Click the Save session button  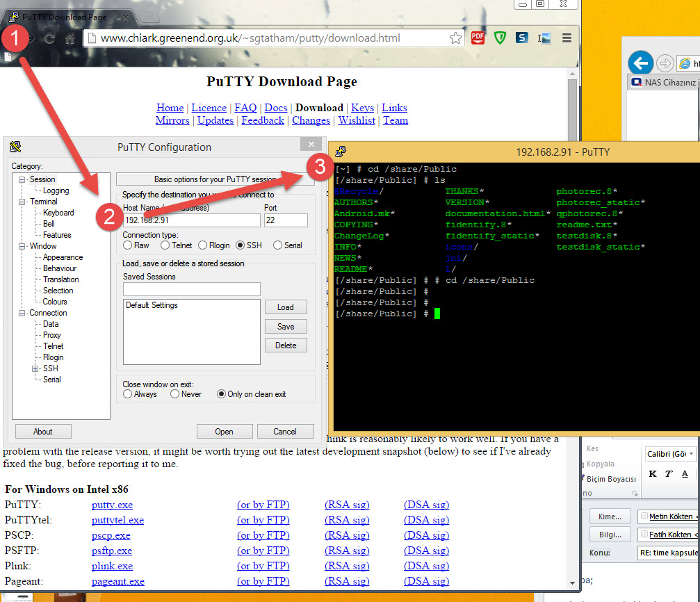coord(286,327)
